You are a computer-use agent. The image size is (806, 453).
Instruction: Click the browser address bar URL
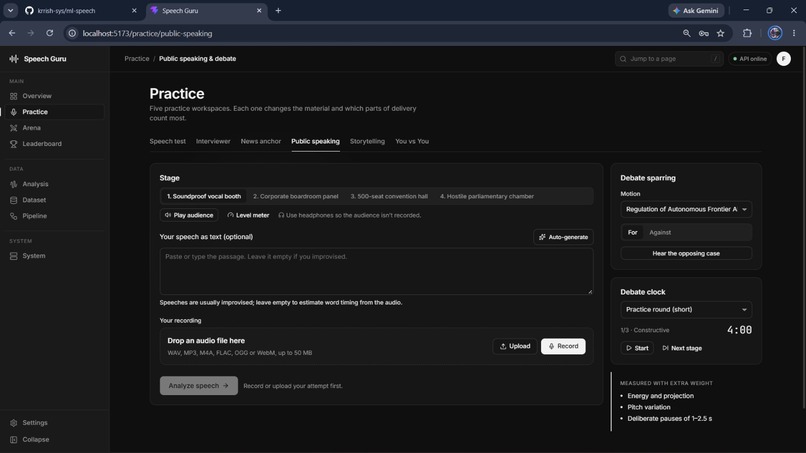(x=147, y=33)
